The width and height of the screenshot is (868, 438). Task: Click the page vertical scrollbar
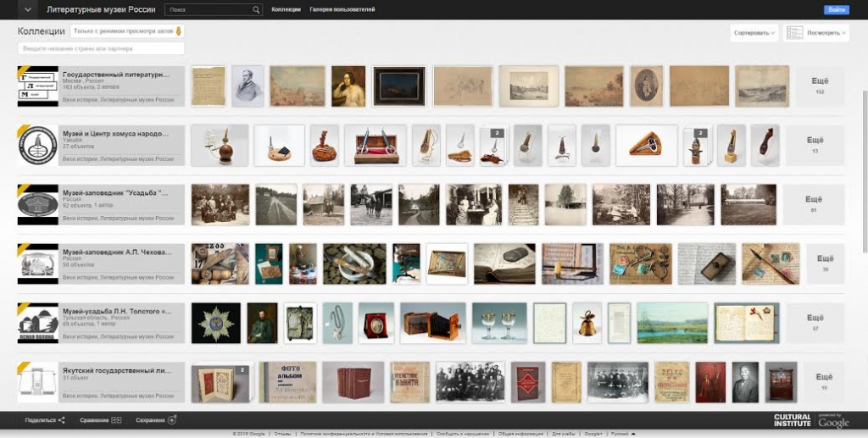pos(865,166)
